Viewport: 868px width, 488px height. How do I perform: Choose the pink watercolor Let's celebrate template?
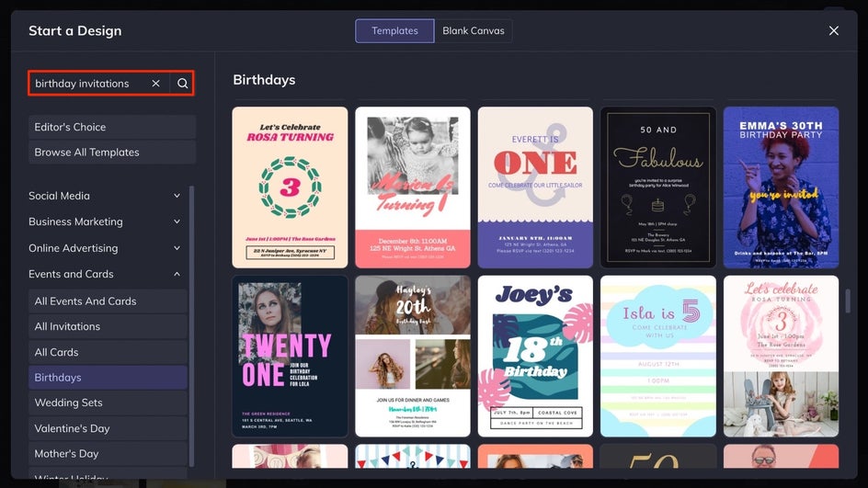[x=781, y=357]
